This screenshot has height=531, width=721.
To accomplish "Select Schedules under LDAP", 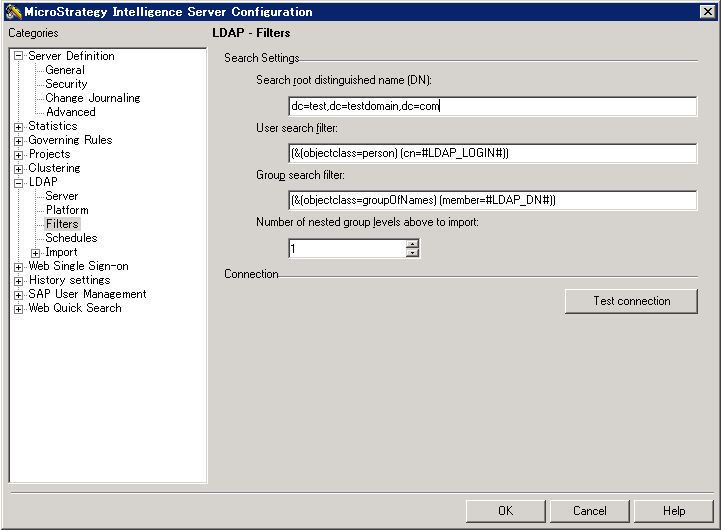I will (71, 239).
